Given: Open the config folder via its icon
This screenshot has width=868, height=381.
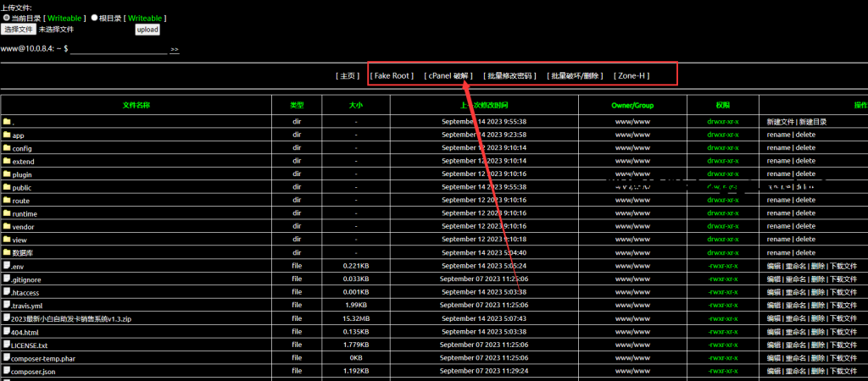Looking at the screenshot, I should tap(7, 148).
